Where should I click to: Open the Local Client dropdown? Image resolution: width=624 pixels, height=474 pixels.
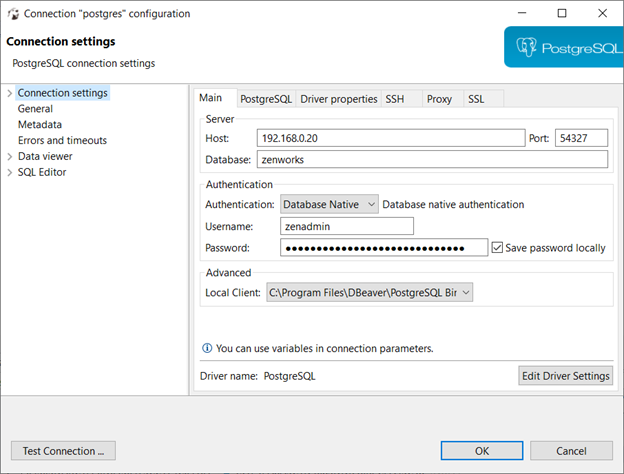(369, 292)
